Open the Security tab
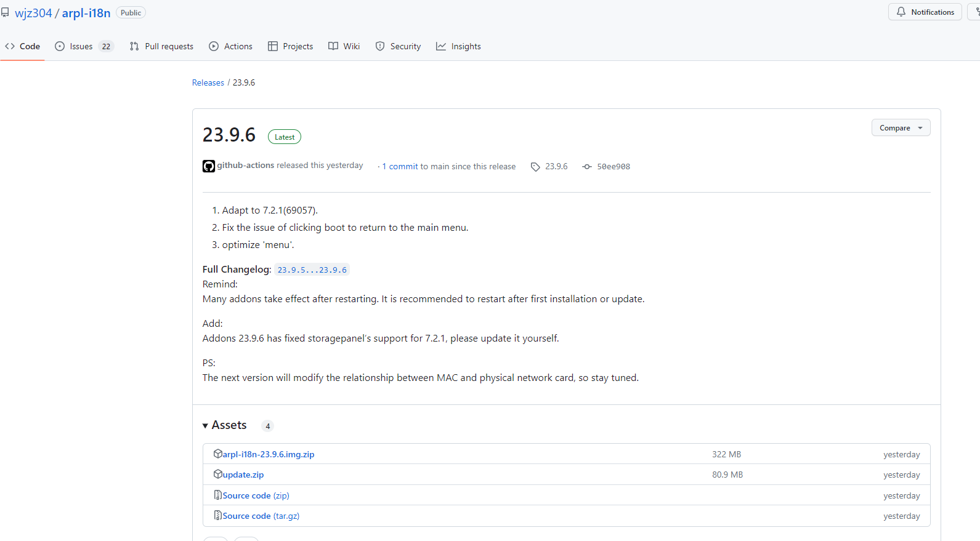 [x=398, y=47]
